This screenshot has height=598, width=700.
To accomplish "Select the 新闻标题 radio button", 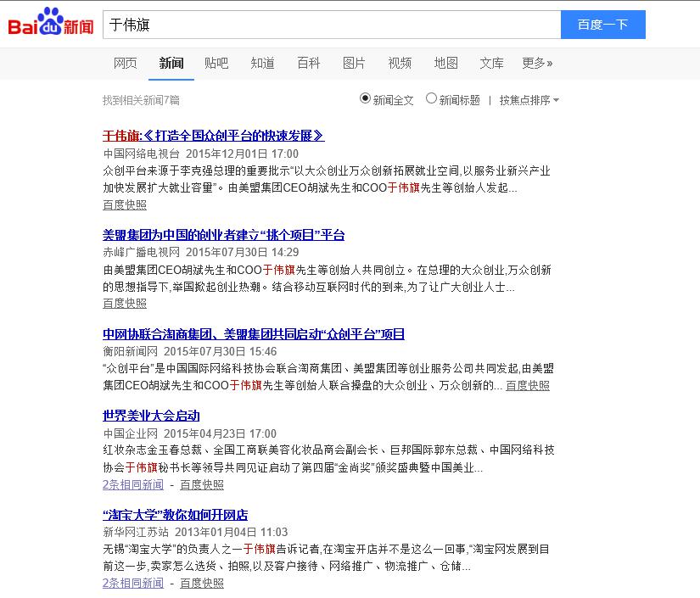I will [x=431, y=98].
